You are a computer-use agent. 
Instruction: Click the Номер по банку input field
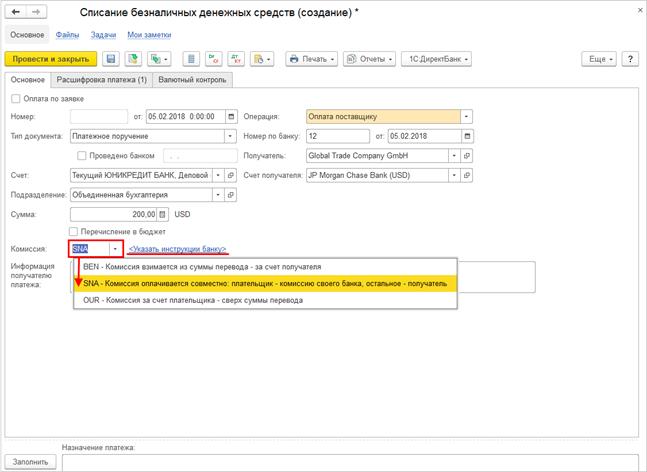coord(338,136)
